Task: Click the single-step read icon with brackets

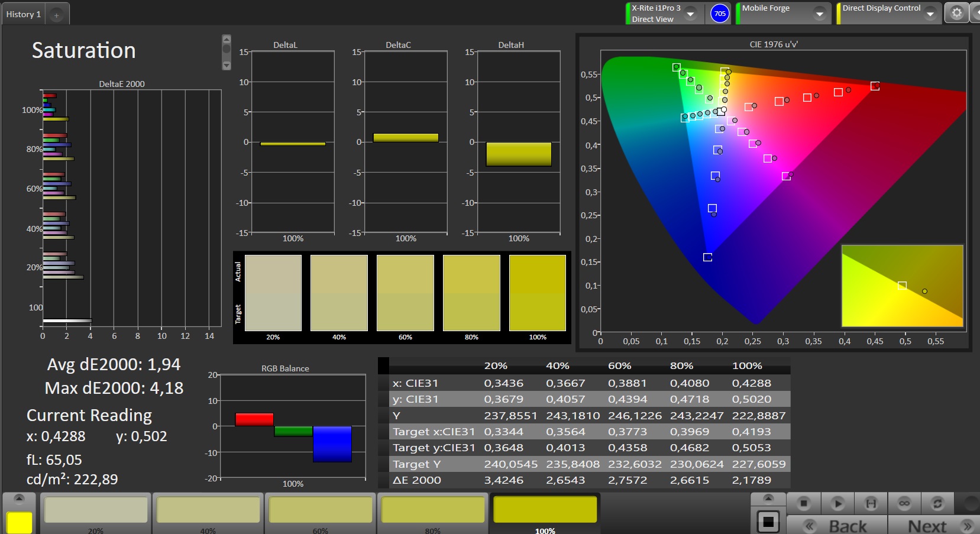Action: pos(871,503)
